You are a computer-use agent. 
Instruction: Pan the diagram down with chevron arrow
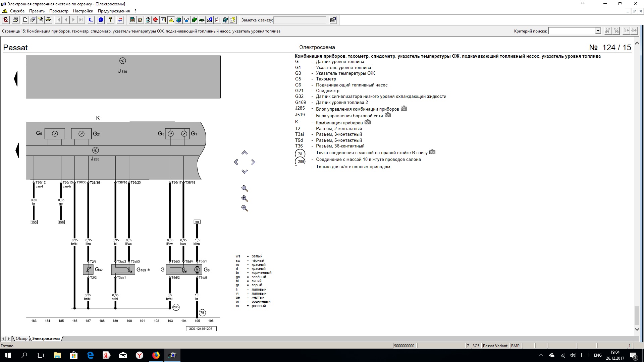(x=245, y=172)
